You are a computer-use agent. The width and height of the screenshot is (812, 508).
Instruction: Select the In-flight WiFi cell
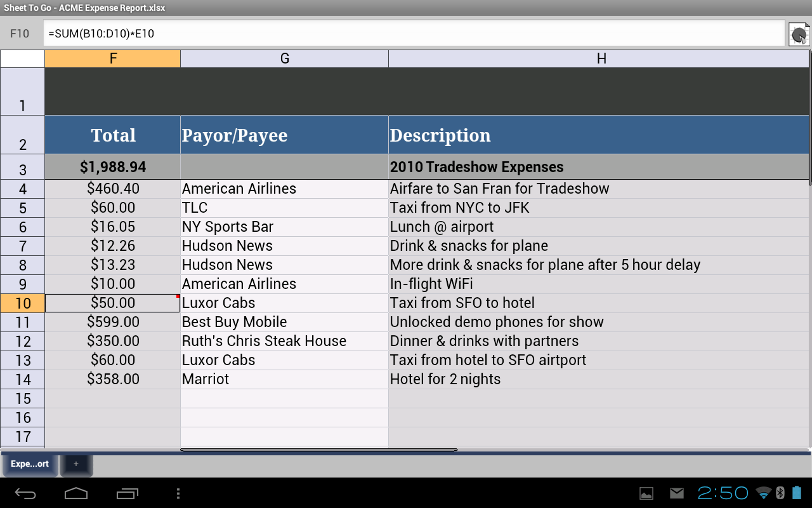pyautogui.click(x=599, y=284)
